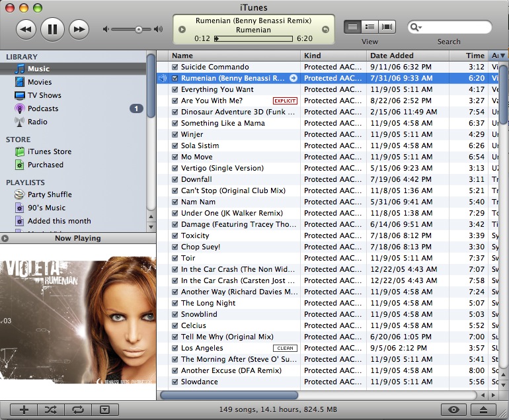Screen dimensions: 509x420
Task: Skip forward to the next track
Action: point(79,29)
